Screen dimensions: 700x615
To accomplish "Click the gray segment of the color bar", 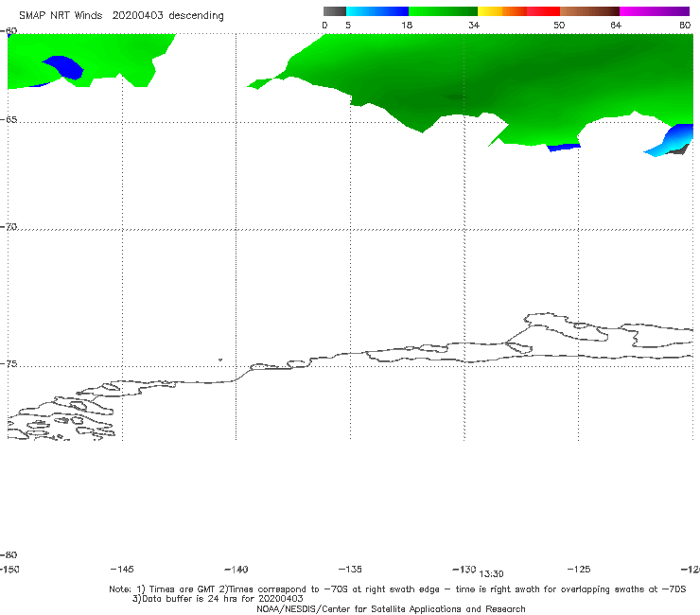I will [334, 11].
